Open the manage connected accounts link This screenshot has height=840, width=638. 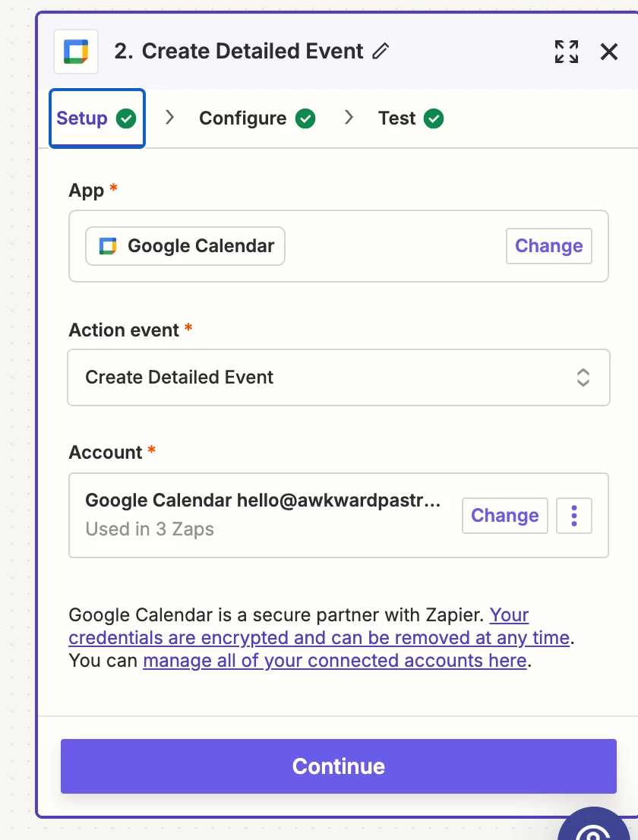pos(334,661)
